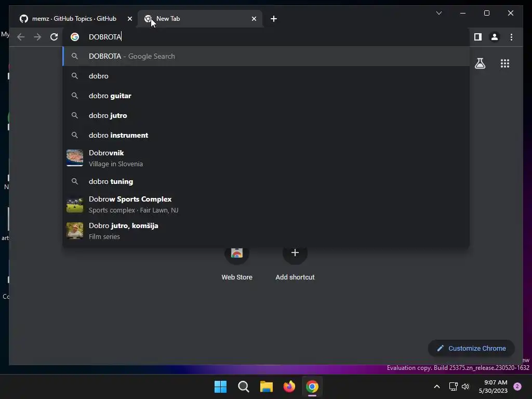The height and width of the screenshot is (399, 532).
Task: Open the Google apps grid
Action: (x=505, y=63)
